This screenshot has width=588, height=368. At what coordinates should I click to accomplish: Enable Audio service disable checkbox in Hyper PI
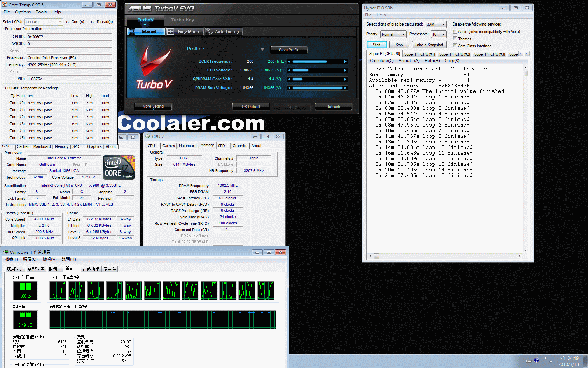(455, 32)
